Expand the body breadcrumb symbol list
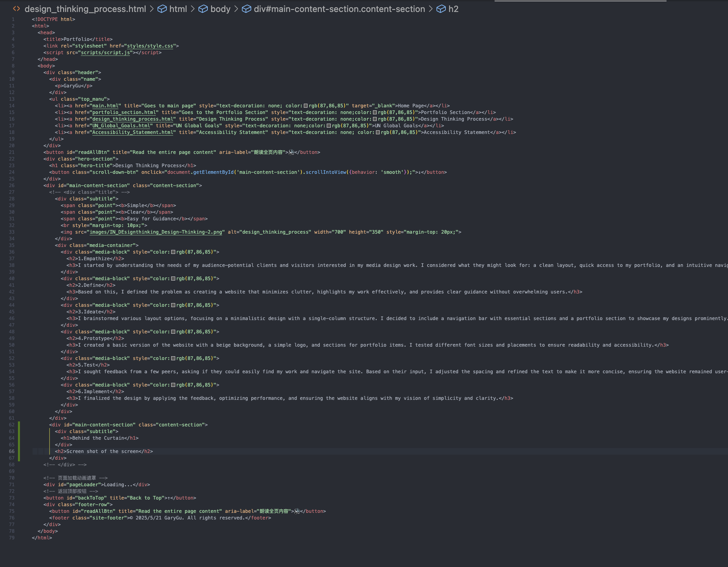 tap(220, 9)
